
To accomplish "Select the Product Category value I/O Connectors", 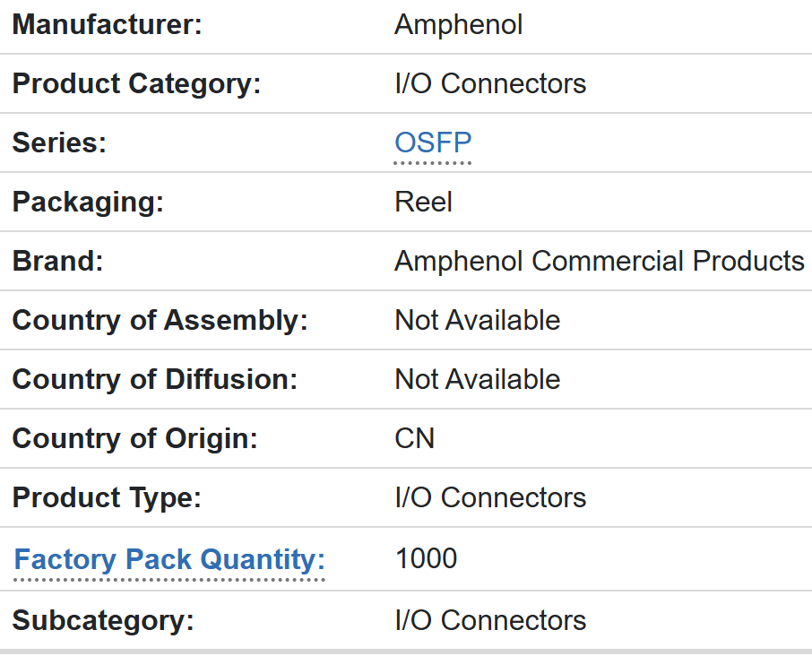I will coord(490,84).
